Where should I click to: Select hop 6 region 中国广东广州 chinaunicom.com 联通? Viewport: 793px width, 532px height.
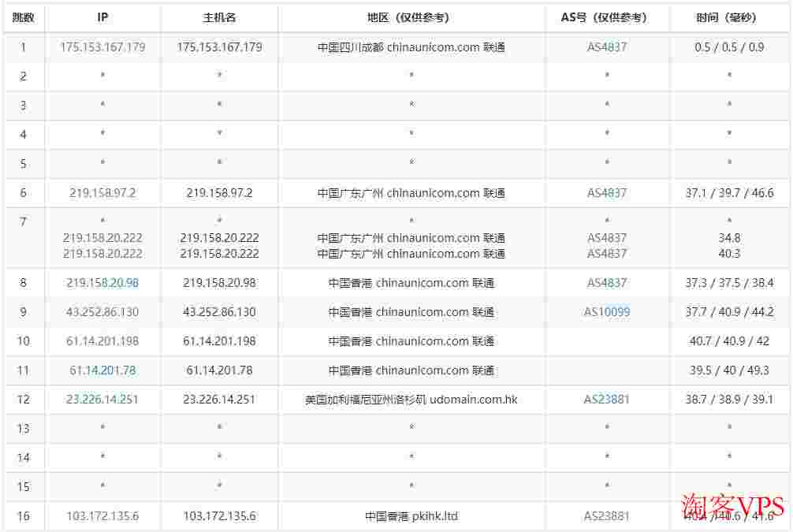[411, 193]
